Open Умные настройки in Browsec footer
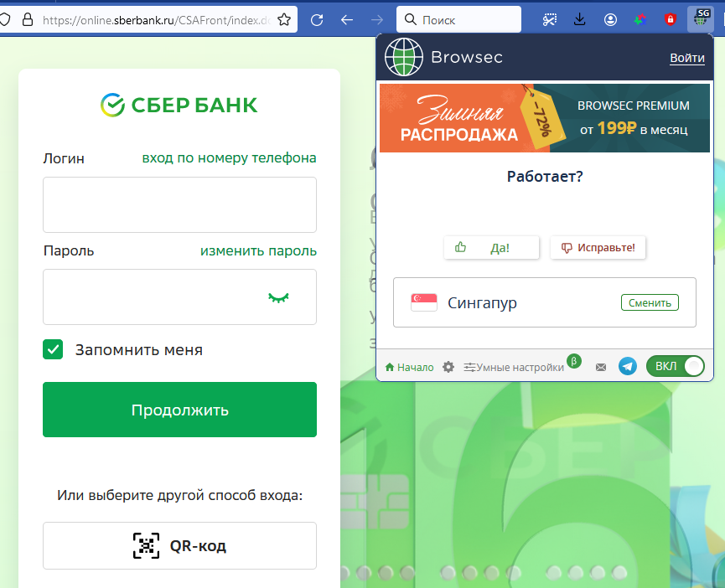This screenshot has height=588, width=725. [514, 367]
